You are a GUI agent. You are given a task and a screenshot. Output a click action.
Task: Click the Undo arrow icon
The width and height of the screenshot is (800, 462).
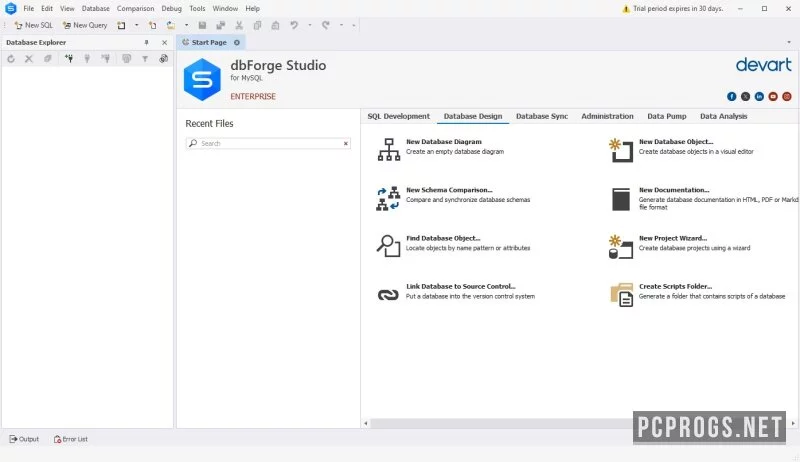point(294,25)
